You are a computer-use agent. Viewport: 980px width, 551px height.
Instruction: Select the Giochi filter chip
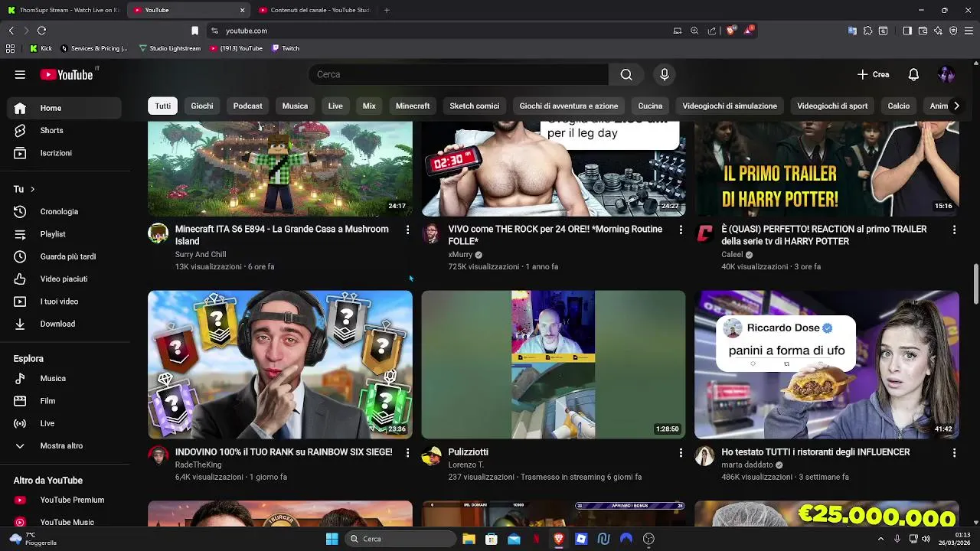click(x=202, y=106)
